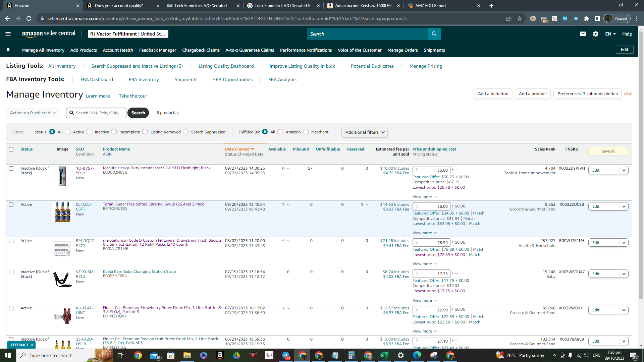Screen dimensions: 644x362
Task: Go back with the browser back arrow
Action: [7, 18]
